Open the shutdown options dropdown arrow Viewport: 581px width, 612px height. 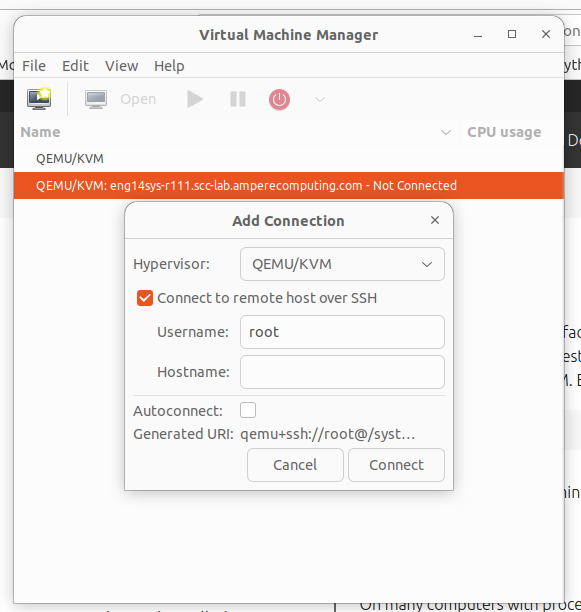click(x=320, y=100)
